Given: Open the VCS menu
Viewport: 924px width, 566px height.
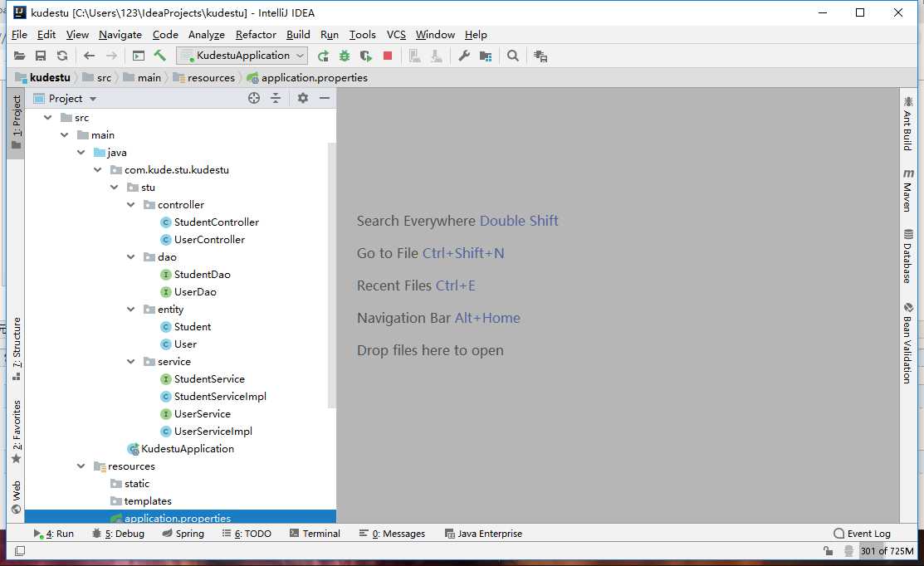Looking at the screenshot, I should (x=396, y=35).
